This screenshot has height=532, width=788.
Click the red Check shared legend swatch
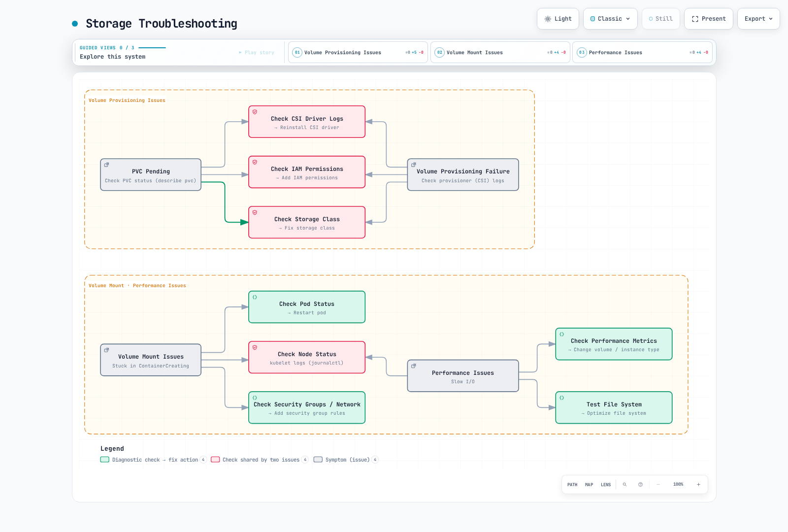(215, 460)
